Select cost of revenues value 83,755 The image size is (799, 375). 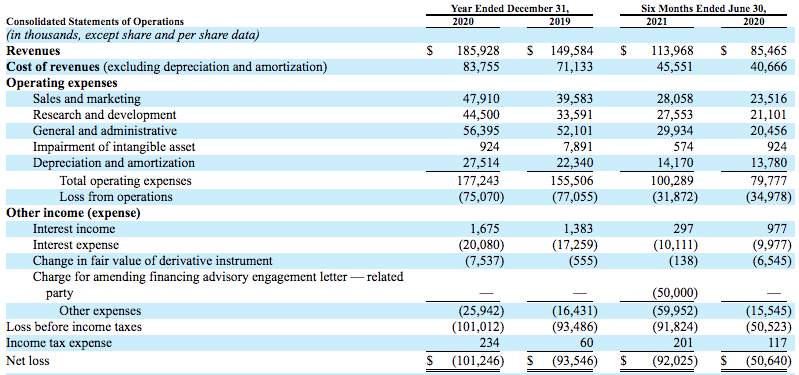[x=481, y=67]
